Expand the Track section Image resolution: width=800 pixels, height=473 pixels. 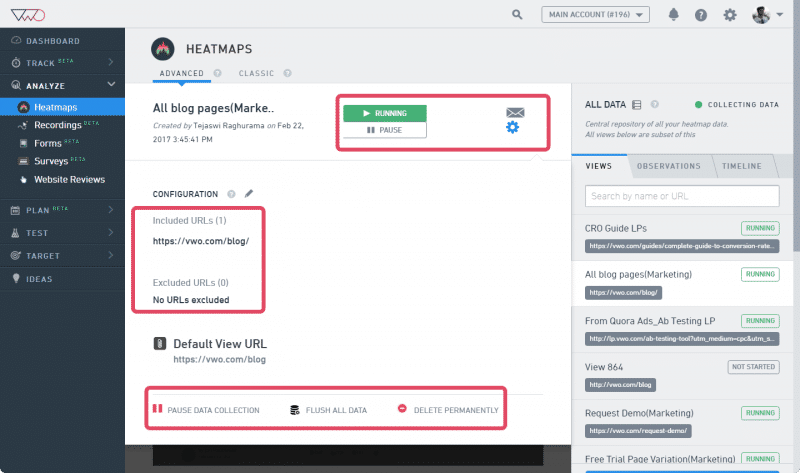click(x=62, y=63)
